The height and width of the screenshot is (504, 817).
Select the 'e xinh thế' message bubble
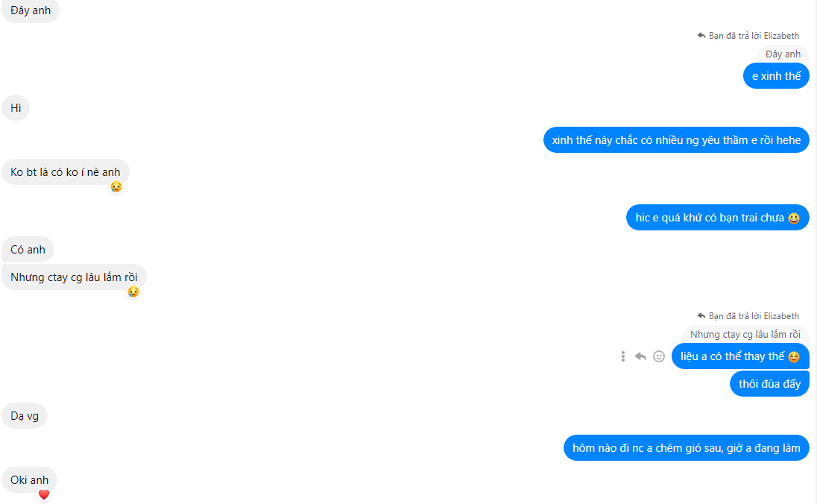click(776, 76)
